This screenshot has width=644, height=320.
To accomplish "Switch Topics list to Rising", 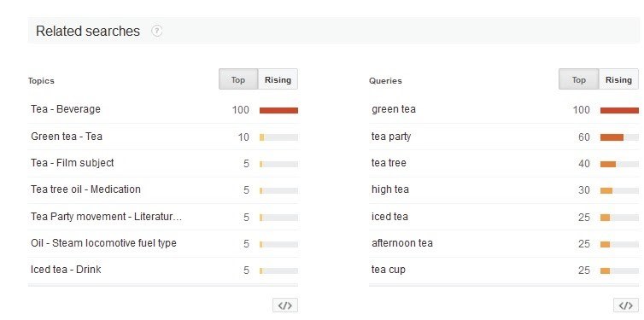I will click(278, 79).
